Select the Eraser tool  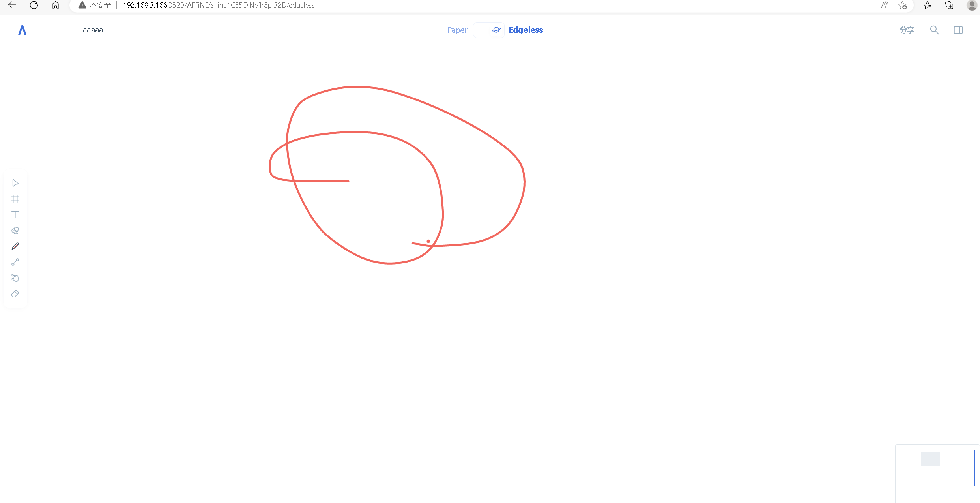[15, 294]
